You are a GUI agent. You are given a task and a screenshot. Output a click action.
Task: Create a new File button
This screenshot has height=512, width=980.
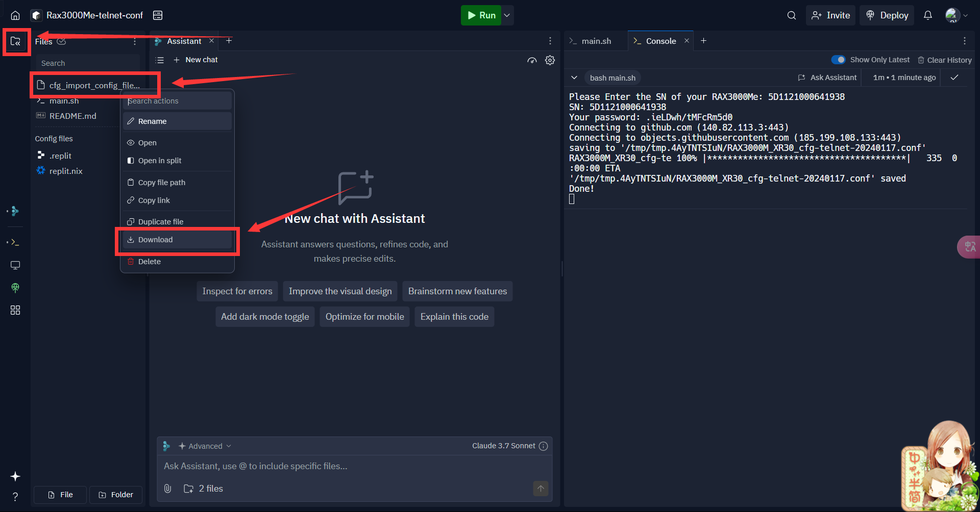pos(60,495)
